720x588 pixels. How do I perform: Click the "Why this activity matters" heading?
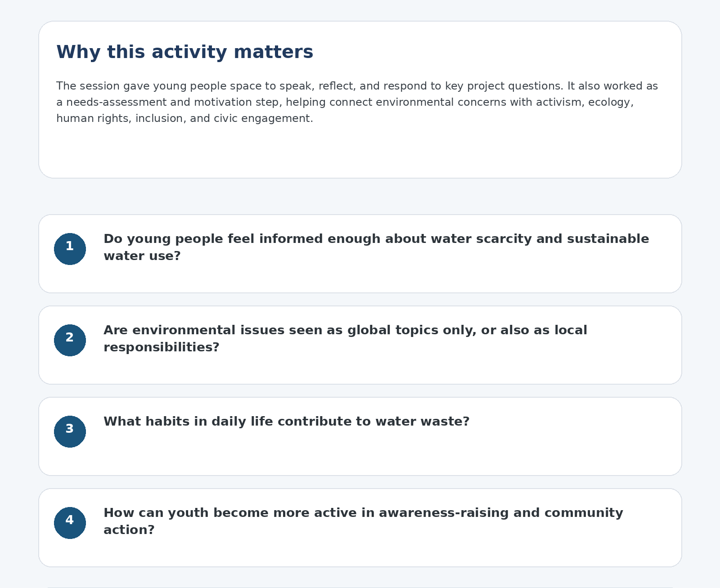click(184, 52)
